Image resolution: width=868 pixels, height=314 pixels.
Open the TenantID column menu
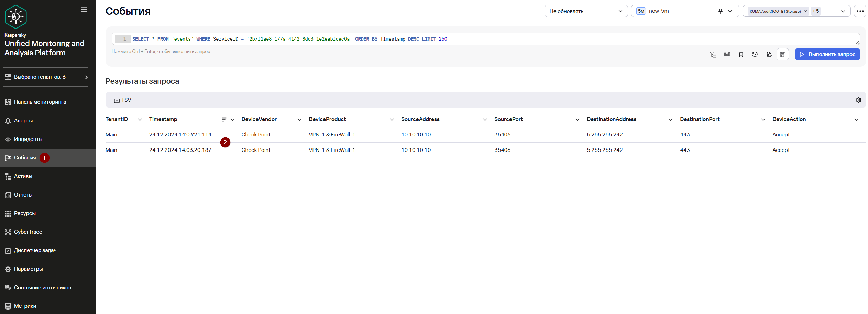point(140,120)
